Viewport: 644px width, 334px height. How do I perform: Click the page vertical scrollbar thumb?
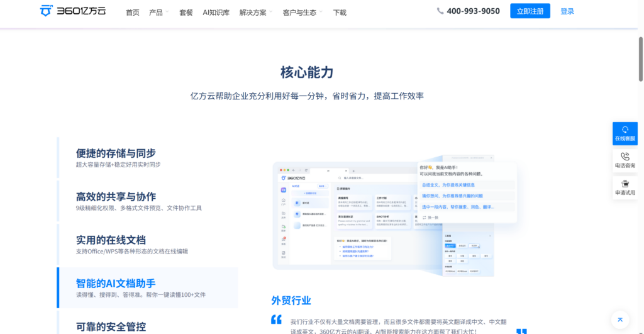[x=640, y=59]
